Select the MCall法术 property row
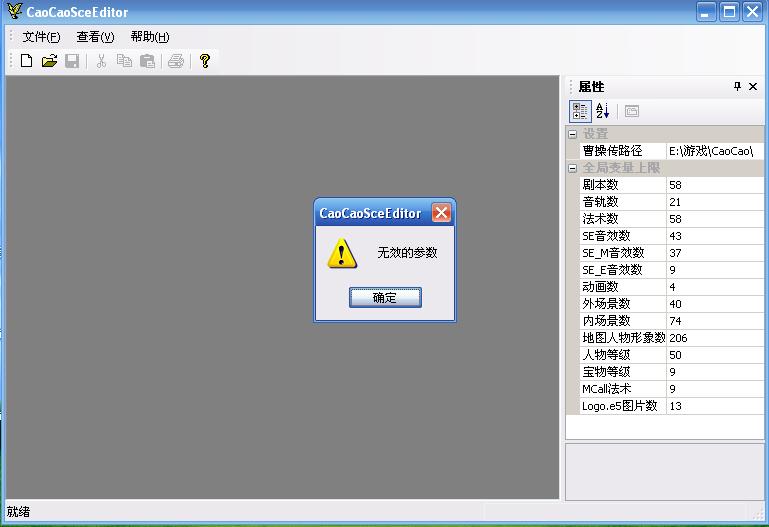Screen dimensions: 769x527 click(x=671, y=389)
